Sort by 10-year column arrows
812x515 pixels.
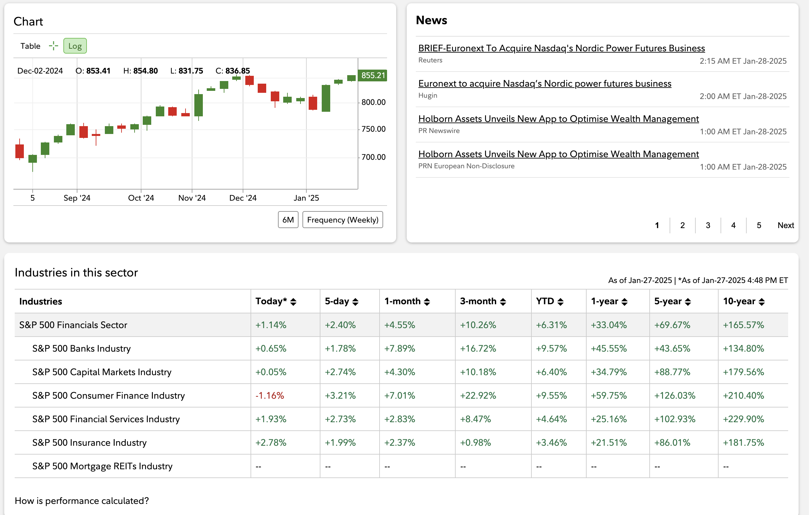click(762, 302)
